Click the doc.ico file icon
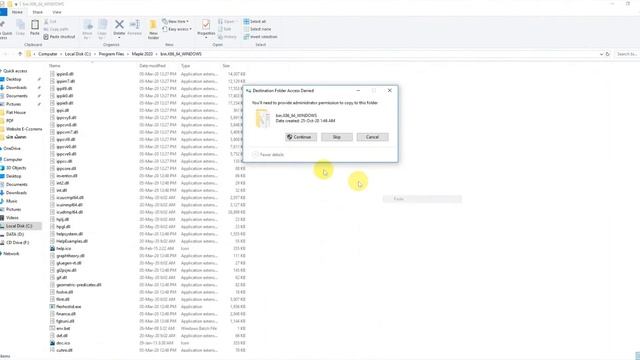The image size is (640, 360). point(52,343)
